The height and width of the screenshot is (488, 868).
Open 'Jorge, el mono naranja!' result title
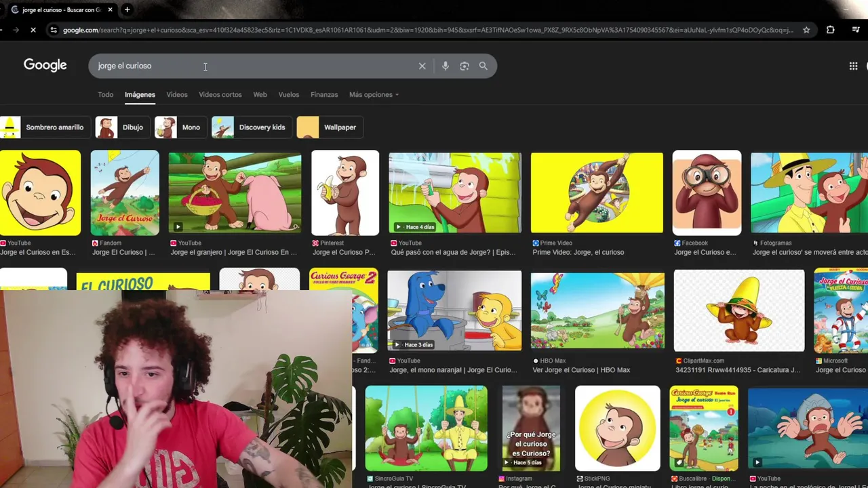[454, 370]
